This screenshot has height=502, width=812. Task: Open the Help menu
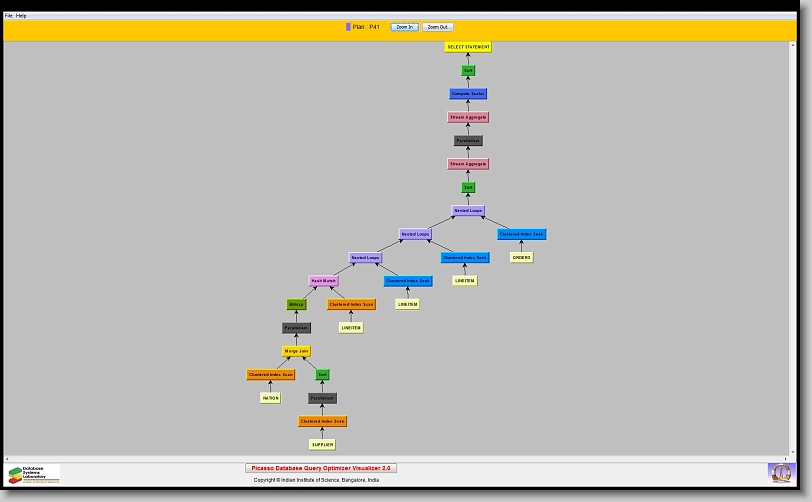pos(22,16)
